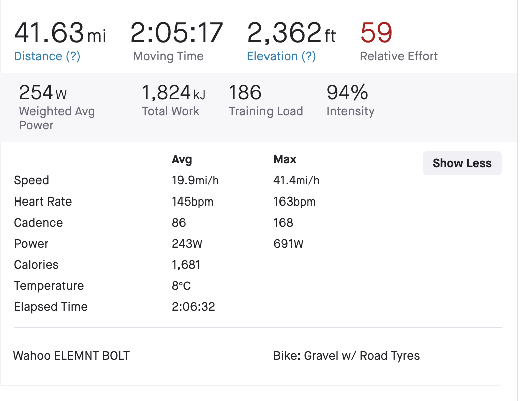The image size is (532, 401).
Task: Click the Training Load value 186
Action: coord(245,93)
